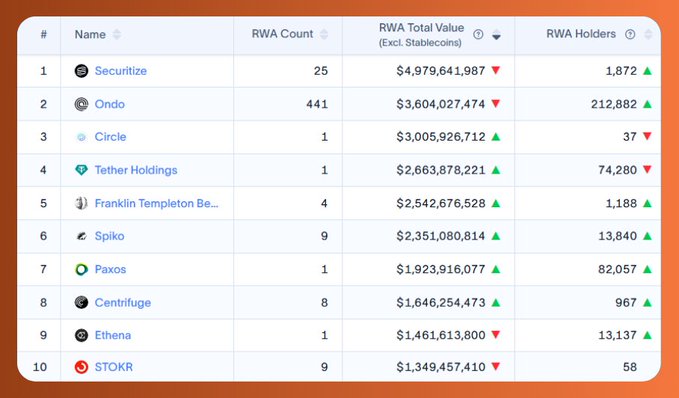This screenshot has height=398, width=679.
Task: Click Circle's holders count 37
Action: coord(630,137)
